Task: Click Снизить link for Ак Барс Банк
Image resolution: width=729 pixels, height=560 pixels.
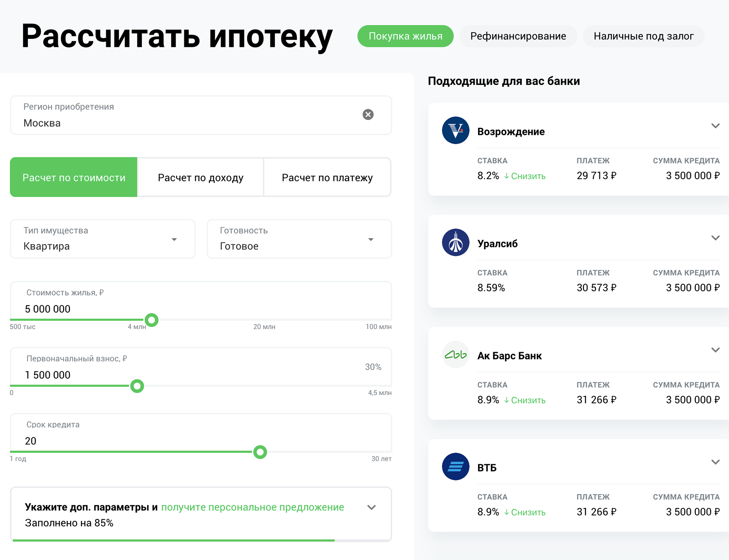Action: tap(525, 400)
